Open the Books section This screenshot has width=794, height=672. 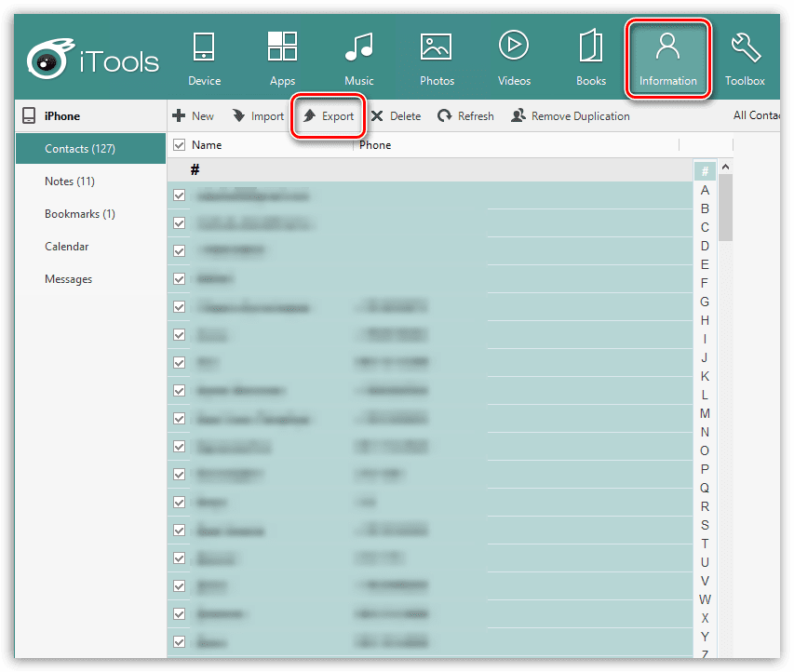click(591, 59)
